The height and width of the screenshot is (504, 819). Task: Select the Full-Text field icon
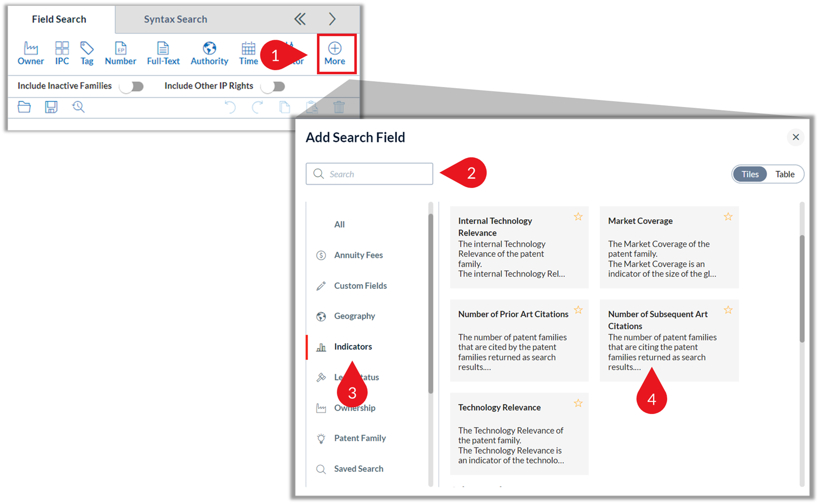(x=163, y=52)
